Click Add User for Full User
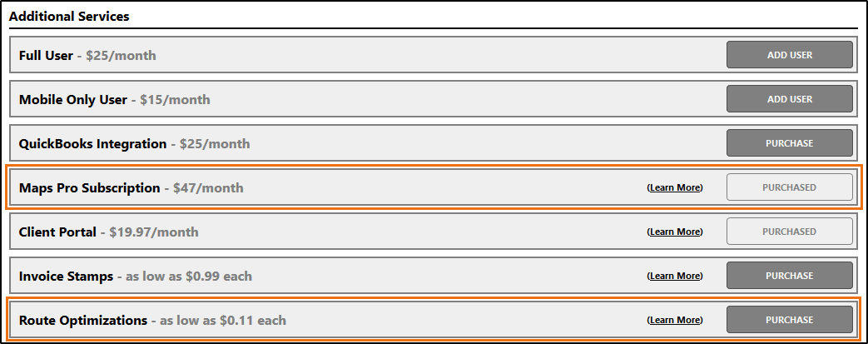 click(789, 56)
